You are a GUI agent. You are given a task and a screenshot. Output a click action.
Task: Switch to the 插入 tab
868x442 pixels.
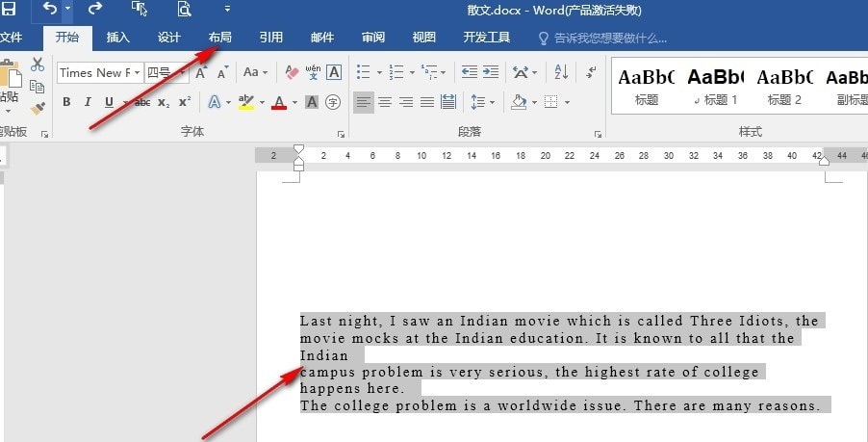click(x=117, y=38)
